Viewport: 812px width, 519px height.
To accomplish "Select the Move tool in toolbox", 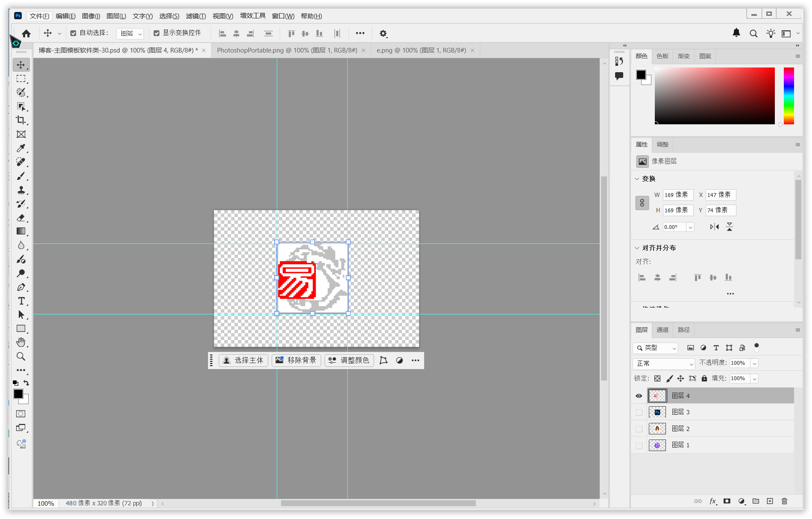I will point(21,65).
